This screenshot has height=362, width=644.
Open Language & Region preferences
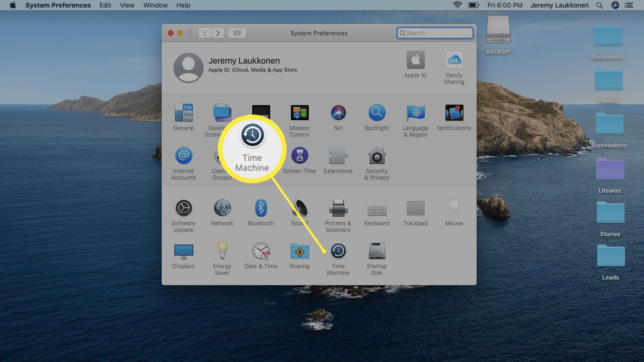tap(415, 113)
